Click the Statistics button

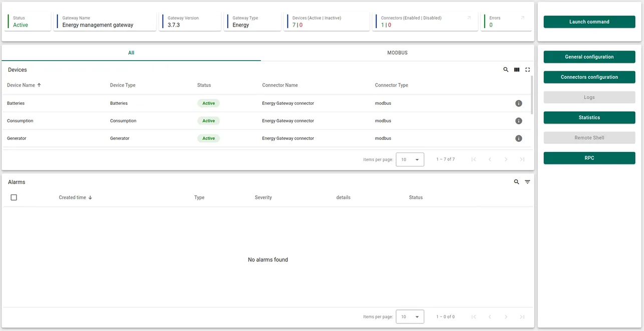[x=589, y=117]
